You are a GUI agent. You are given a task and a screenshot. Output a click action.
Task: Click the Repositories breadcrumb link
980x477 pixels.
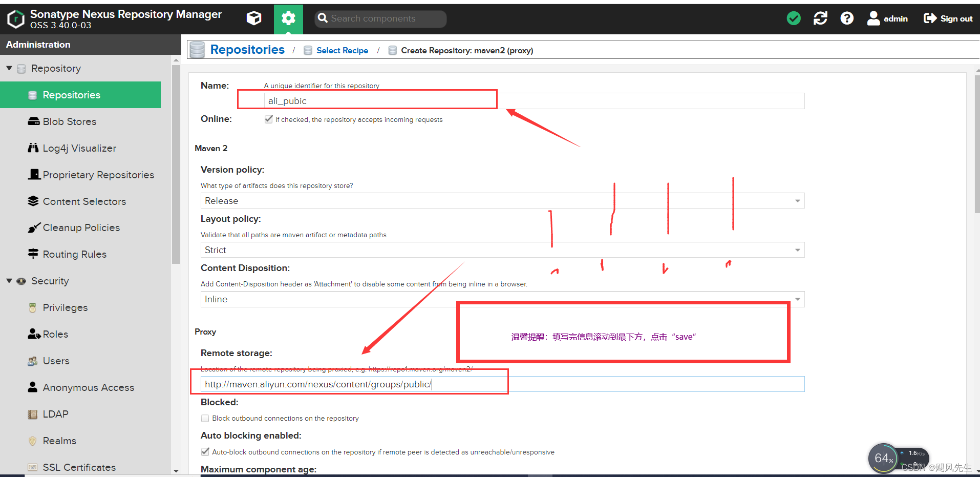(x=247, y=50)
